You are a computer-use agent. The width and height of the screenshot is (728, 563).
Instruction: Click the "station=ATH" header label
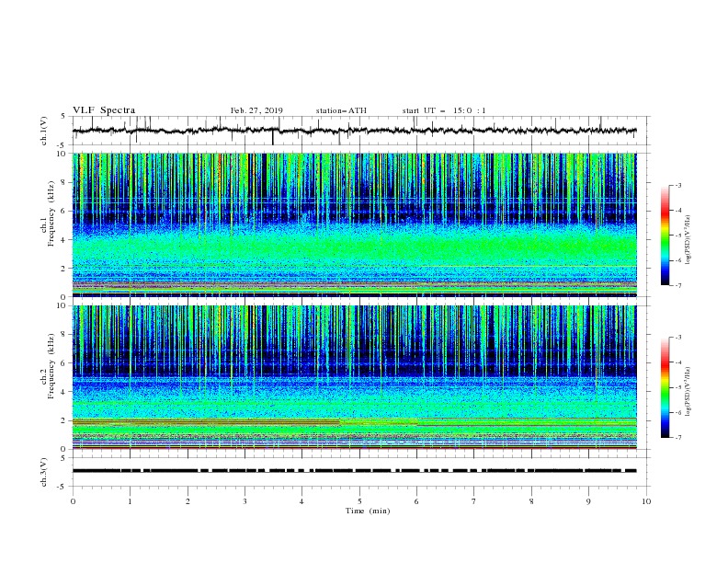341,110
